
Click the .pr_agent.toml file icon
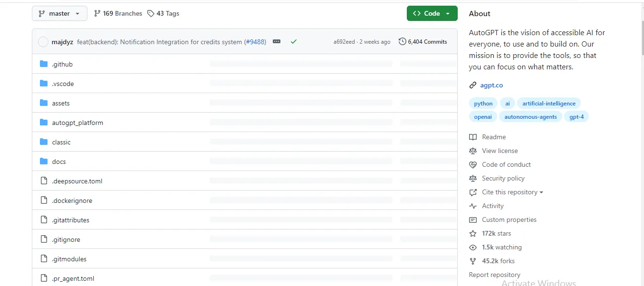(x=44, y=278)
